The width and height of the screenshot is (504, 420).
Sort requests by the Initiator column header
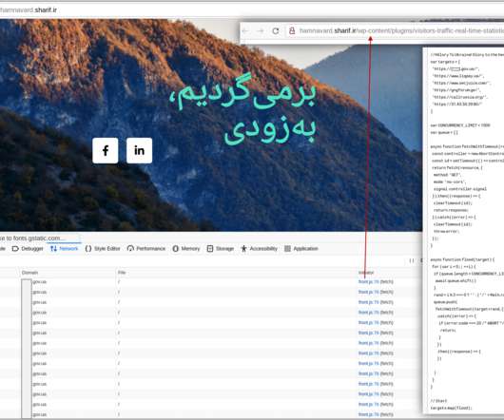click(366, 273)
